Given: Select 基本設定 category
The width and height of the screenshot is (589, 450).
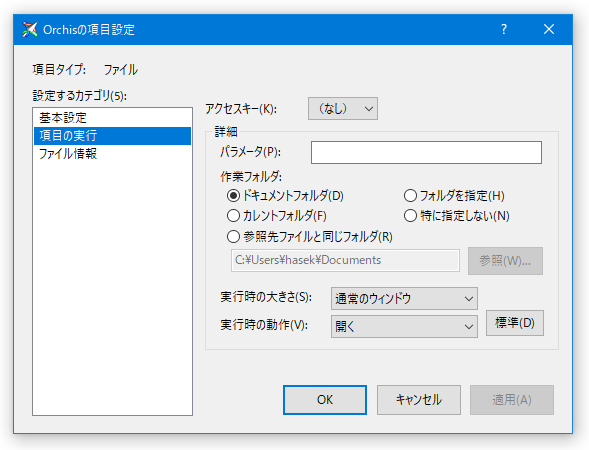Looking at the screenshot, I should pyautogui.click(x=112, y=118).
